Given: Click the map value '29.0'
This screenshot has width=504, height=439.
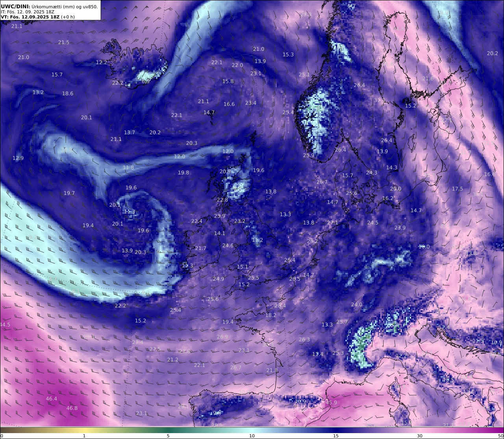Looking at the screenshot, I should pyautogui.click(x=396, y=189).
